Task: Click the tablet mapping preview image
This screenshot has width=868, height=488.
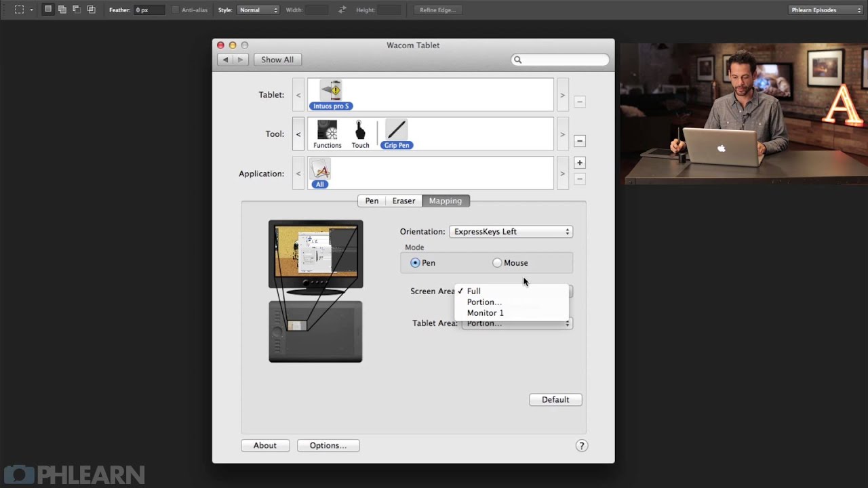Action: coord(315,331)
